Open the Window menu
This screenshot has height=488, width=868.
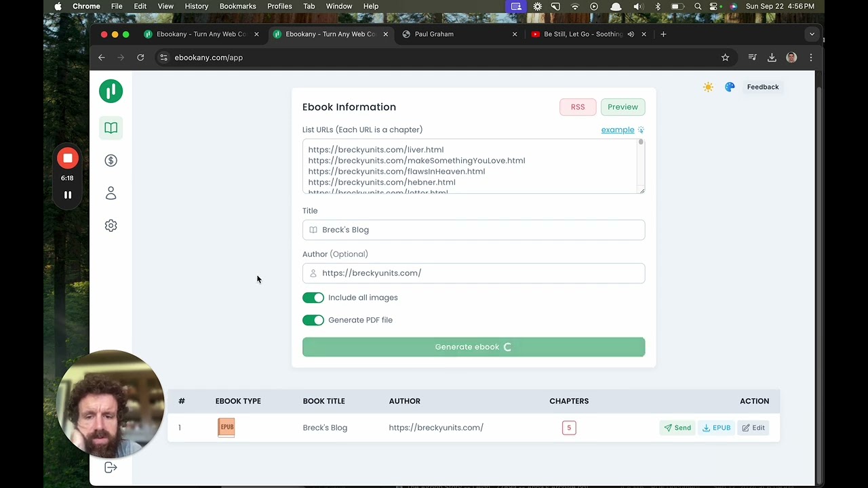pyautogui.click(x=339, y=6)
